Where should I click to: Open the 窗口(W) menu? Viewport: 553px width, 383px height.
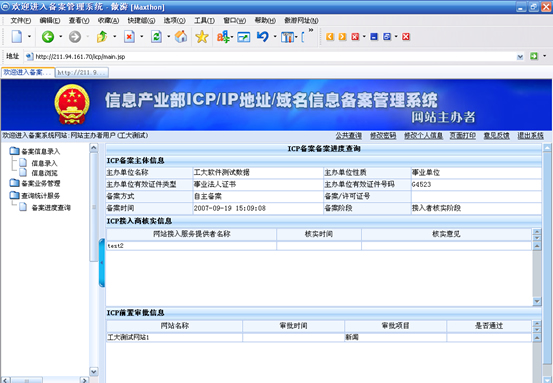(235, 20)
